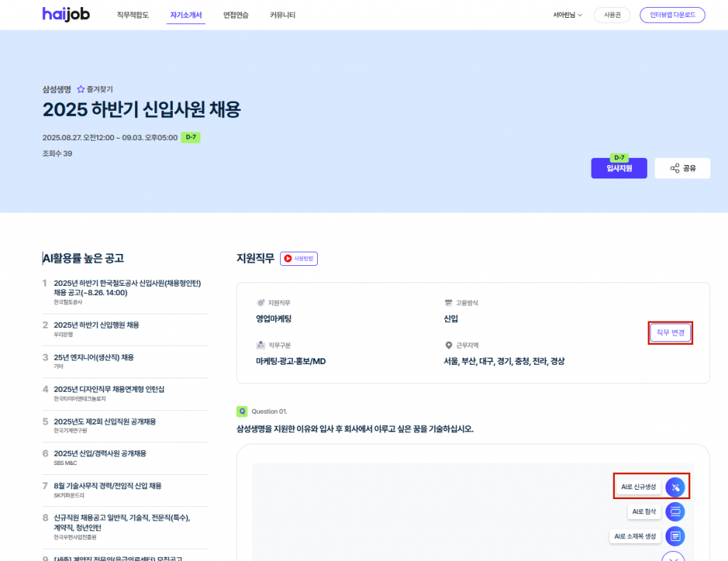Click the 공유 share button
728x561 pixels.
coord(682,168)
